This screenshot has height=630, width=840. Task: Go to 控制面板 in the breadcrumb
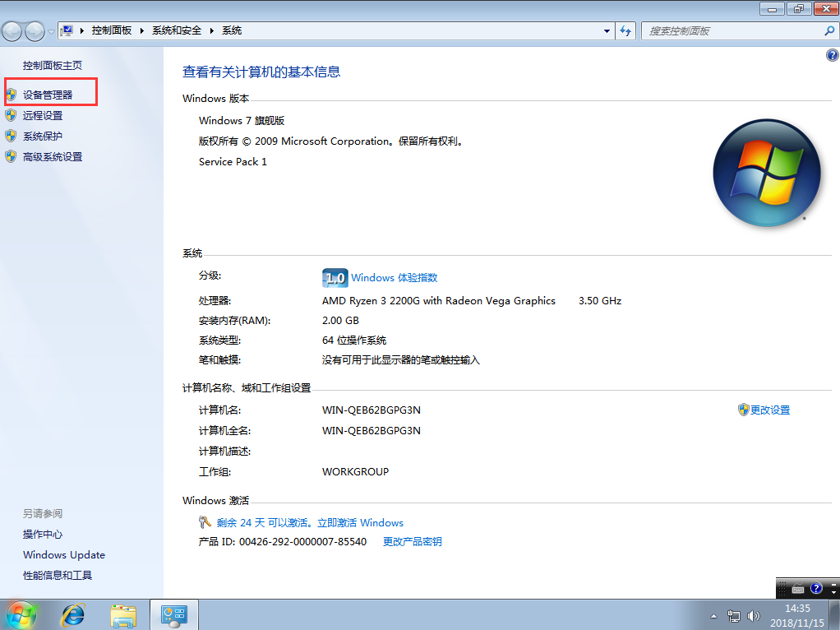coord(112,30)
